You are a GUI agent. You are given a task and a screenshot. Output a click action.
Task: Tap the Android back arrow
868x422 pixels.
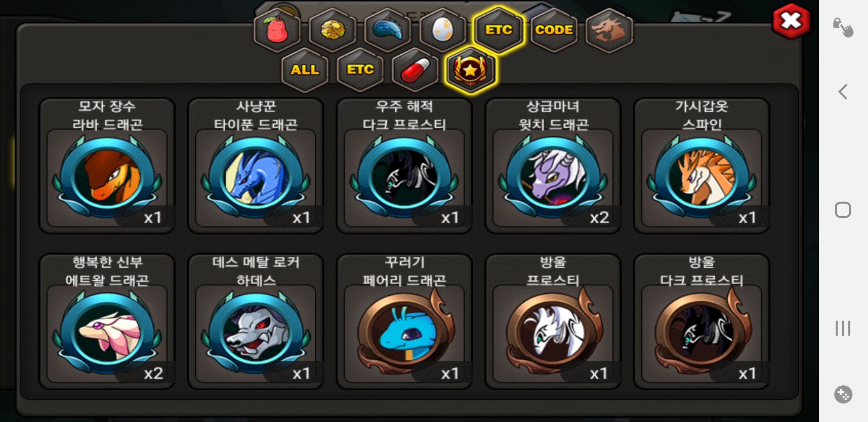(843, 92)
